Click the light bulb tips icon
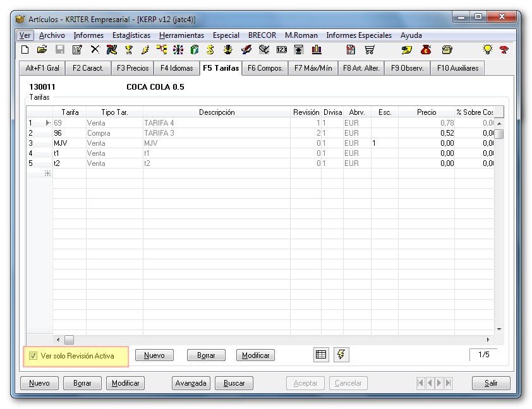This screenshot has width=532, height=409. [x=488, y=50]
